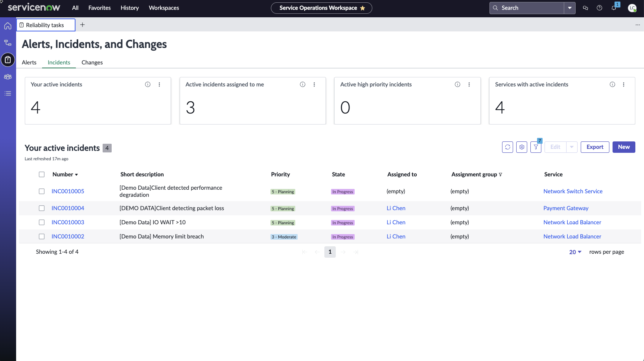Open the All menu
The width and height of the screenshot is (644, 361).
coord(75,8)
